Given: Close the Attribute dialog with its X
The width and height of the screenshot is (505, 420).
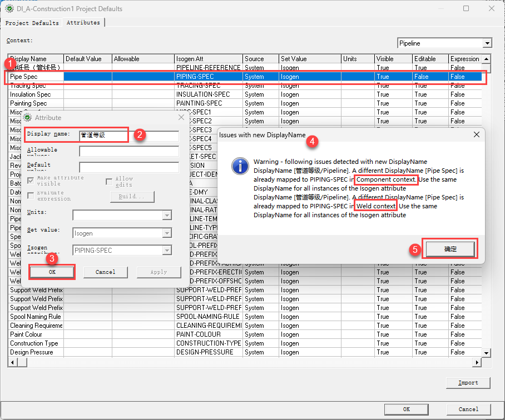Looking at the screenshot, I should click(181, 117).
